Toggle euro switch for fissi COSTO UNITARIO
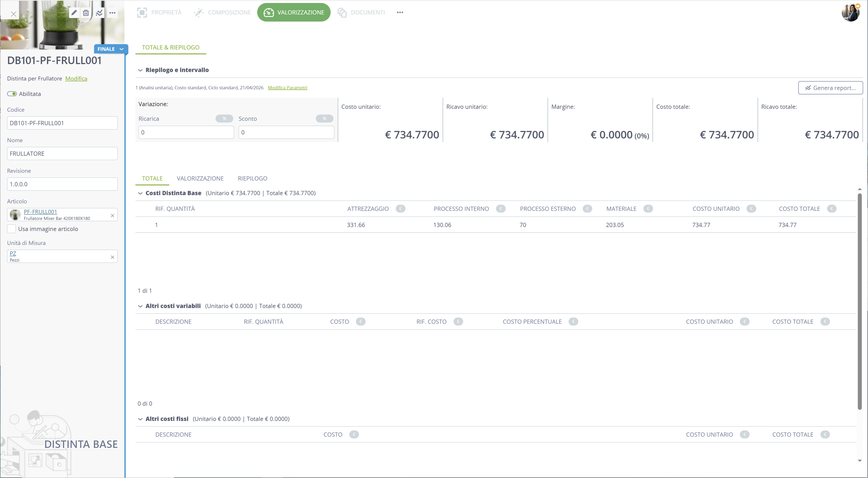The image size is (868, 478). coord(745,434)
